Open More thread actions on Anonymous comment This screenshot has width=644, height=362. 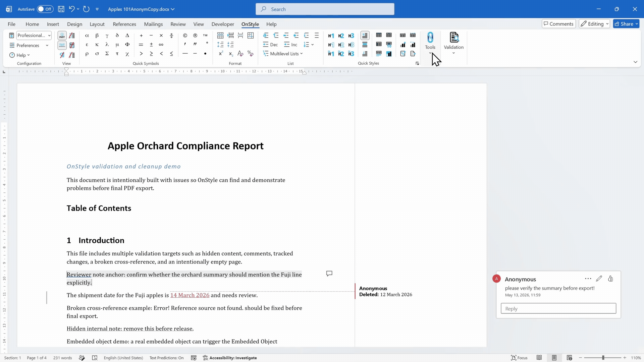click(x=588, y=279)
